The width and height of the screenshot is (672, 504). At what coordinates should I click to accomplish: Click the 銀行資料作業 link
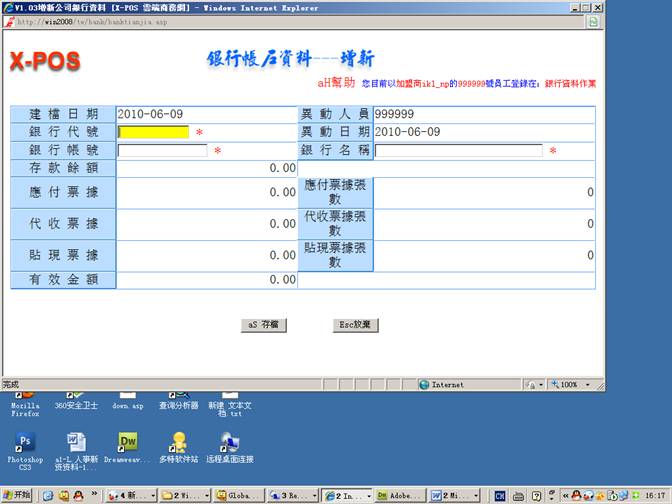(x=569, y=84)
